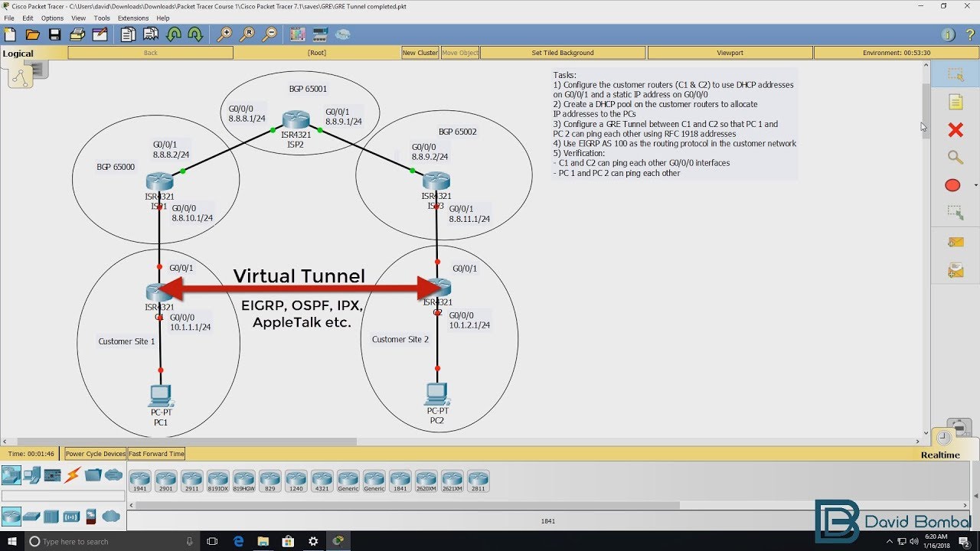Switch to the Logical workspace tab

18,54
